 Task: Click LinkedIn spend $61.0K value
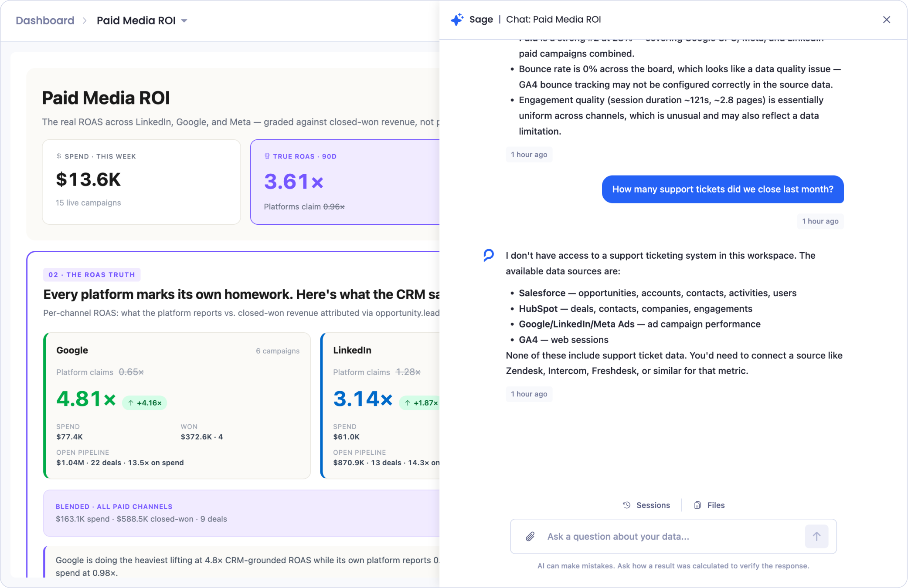(346, 437)
